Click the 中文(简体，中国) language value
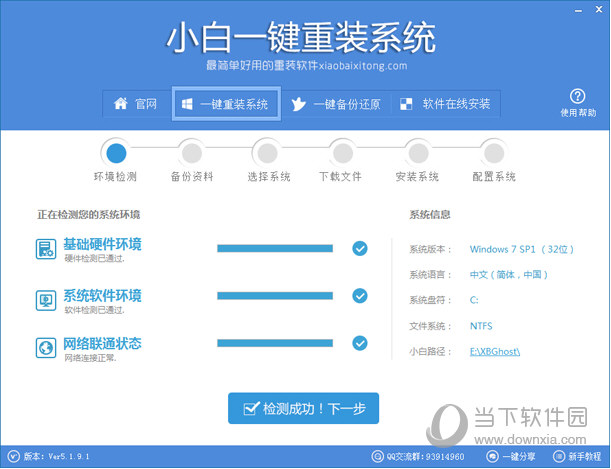The image size is (611, 469). click(x=509, y=275)
